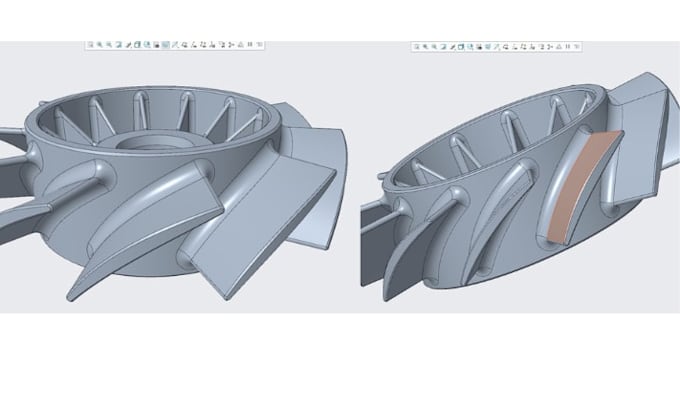Open View Manager in left viewport toolbar
680x411 pixels.
pyautogui.click(x=157, y=45)
